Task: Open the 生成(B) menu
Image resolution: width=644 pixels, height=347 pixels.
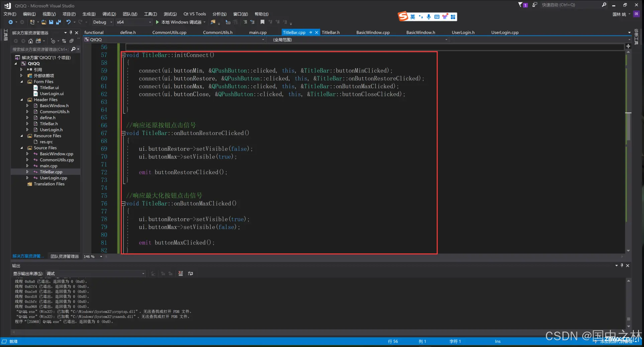Action: [x=89, y=14]
